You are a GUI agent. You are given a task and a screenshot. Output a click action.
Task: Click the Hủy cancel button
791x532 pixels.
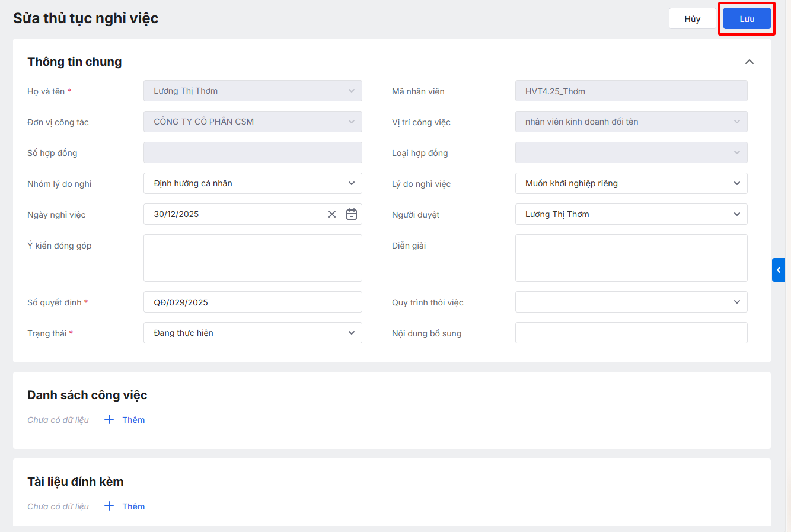[692, 19]
